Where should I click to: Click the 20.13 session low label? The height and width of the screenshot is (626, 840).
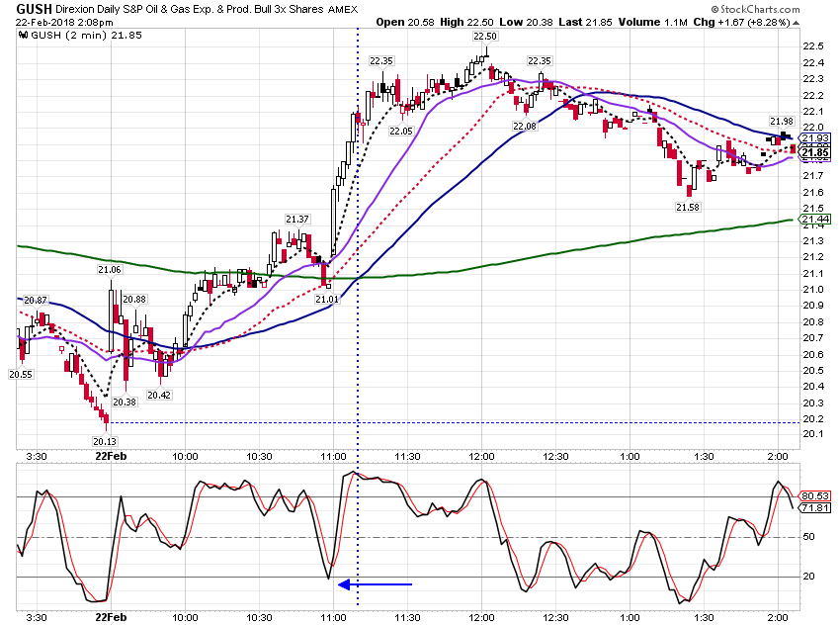[x=105, y=441]
